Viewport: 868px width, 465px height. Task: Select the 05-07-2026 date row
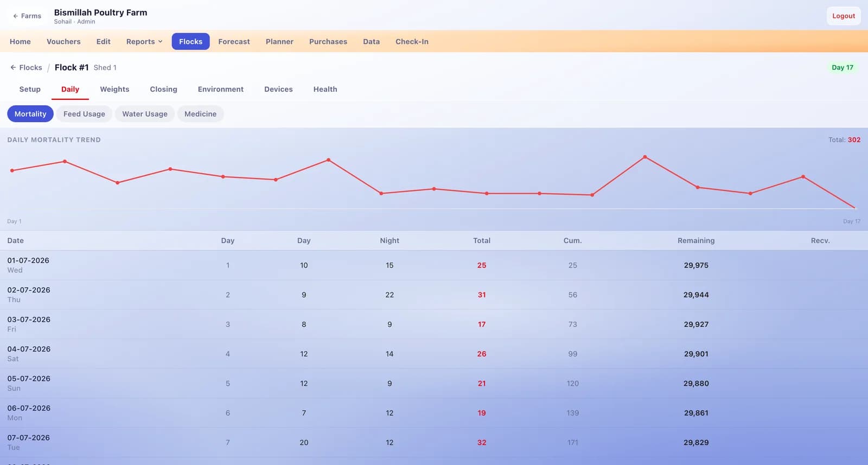coord(434,384)
